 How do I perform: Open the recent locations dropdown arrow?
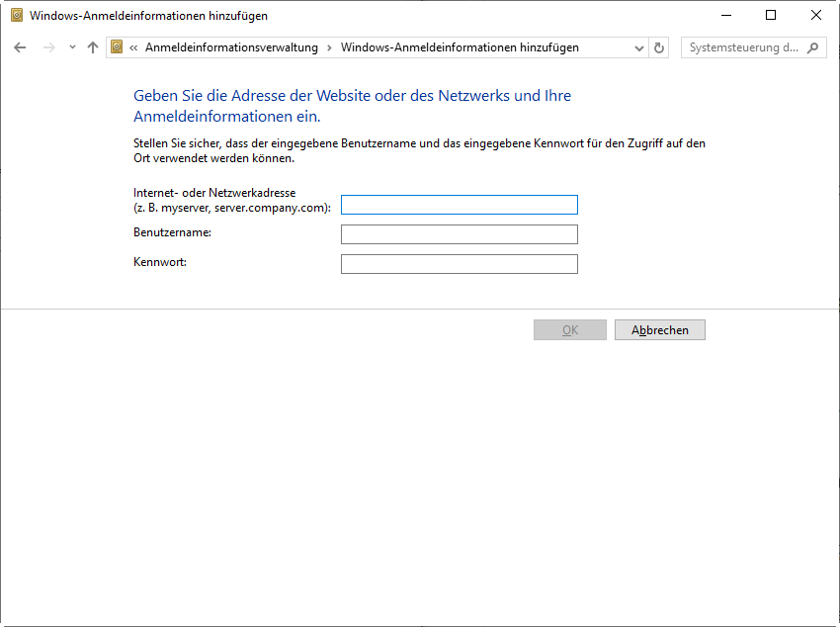(x=72, y=47)
